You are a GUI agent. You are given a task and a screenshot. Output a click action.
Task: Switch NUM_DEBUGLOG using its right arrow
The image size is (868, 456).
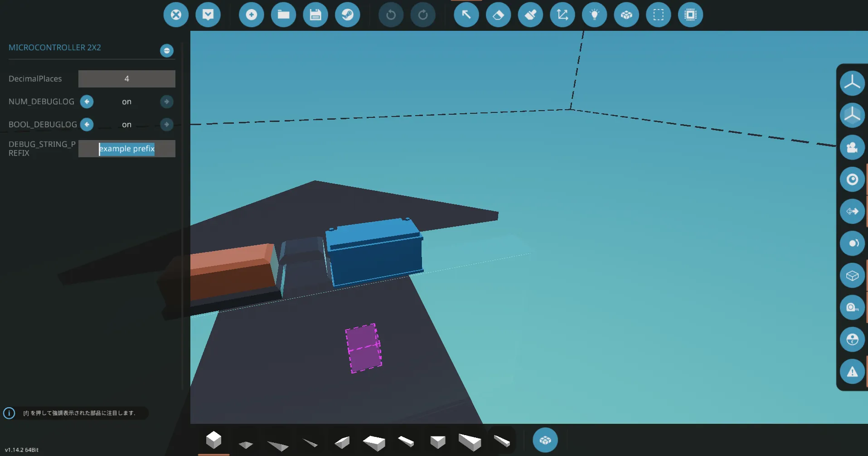pos(167,102)
